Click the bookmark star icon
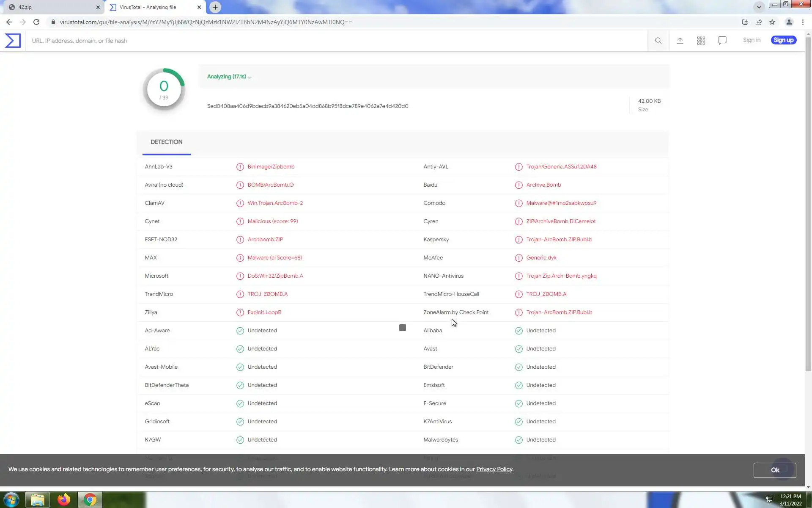The image size is (812, 508). 772,22
